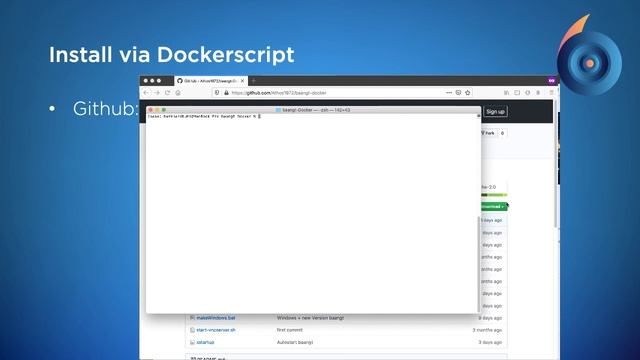This screenshot has width=640, height=360.
Task: Click the 'Autostart baangt' commit message
Action: click(x=295, y=342)
